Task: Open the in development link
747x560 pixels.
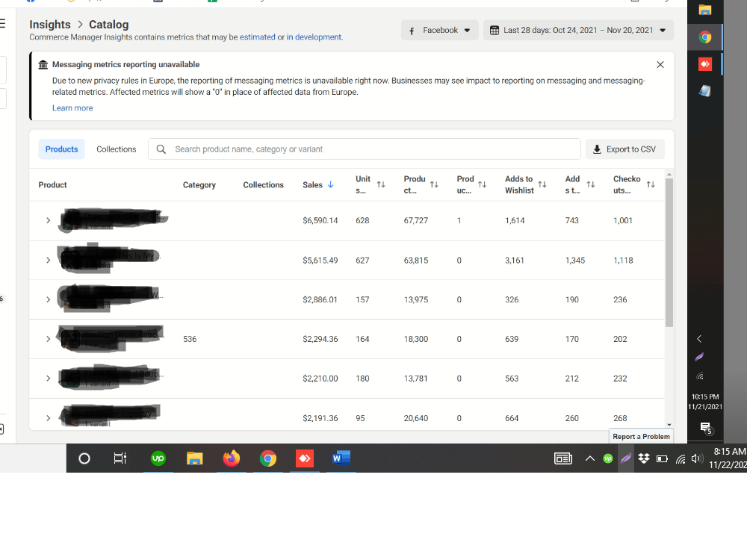Action: pos(314,37)
